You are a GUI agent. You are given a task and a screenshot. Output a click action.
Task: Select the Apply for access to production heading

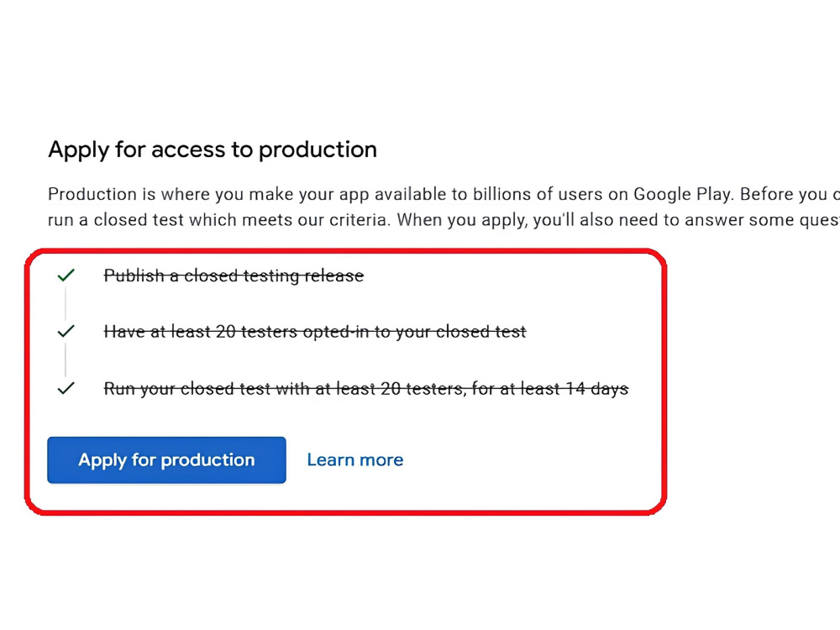[213, 149]
